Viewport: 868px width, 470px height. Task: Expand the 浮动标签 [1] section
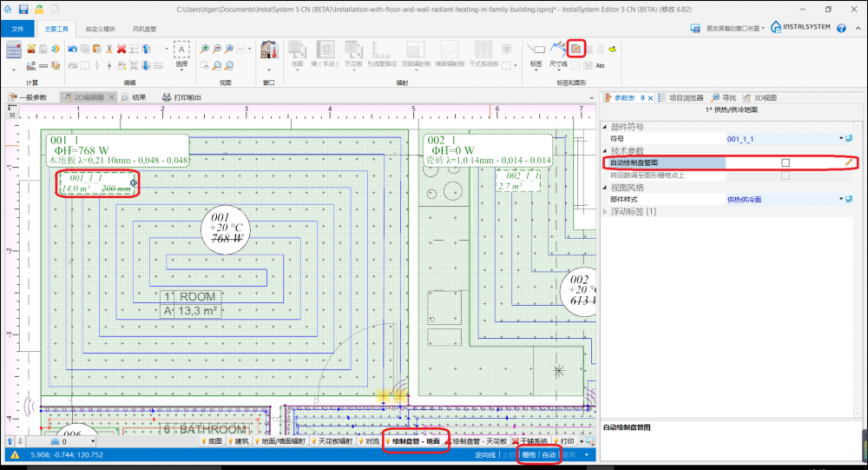click(606, 211)
